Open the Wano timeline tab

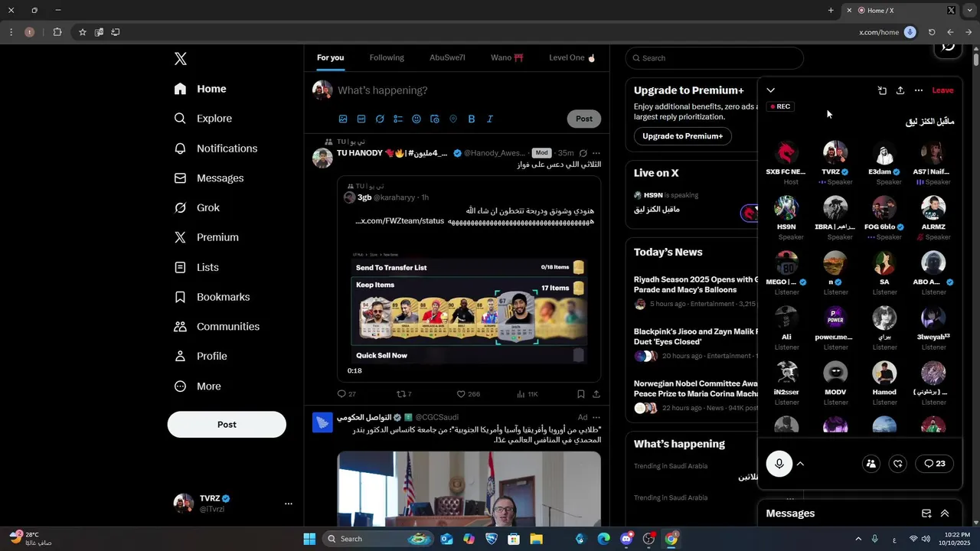pos(507,57)
